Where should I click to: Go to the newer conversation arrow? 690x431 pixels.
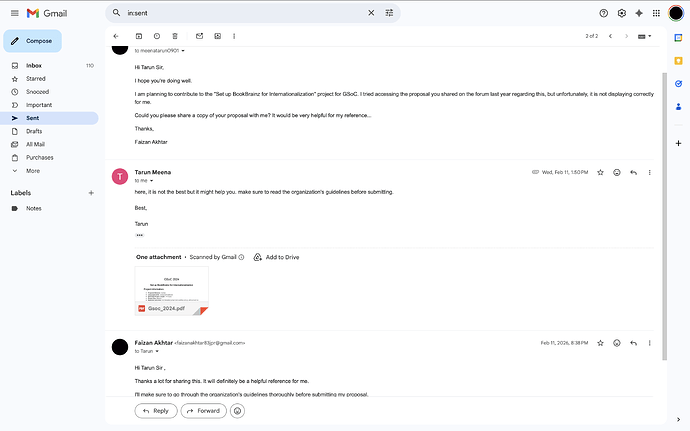(610, 36)
